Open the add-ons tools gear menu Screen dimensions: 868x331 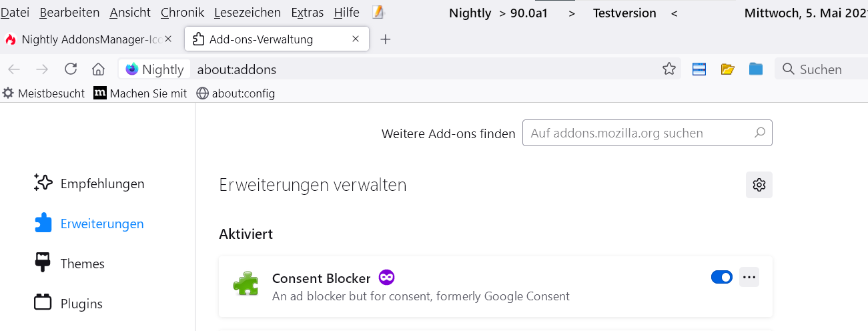pyautogui.click(x=759, y=185)
